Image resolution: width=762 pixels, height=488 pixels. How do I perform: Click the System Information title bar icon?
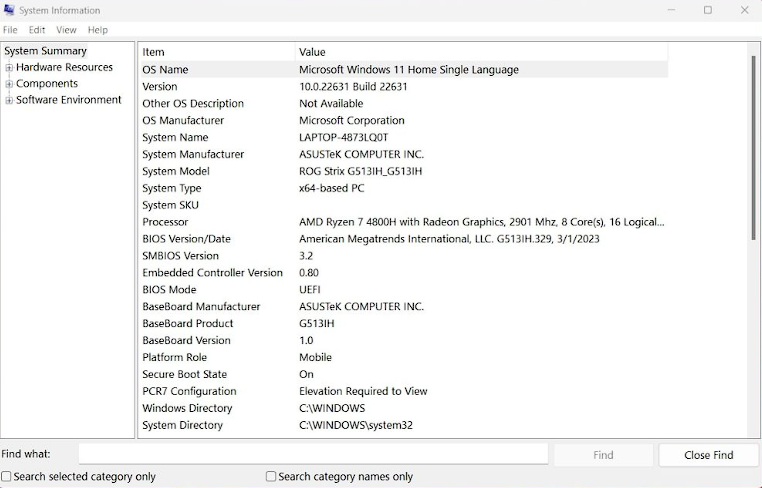tap(9, 10)
